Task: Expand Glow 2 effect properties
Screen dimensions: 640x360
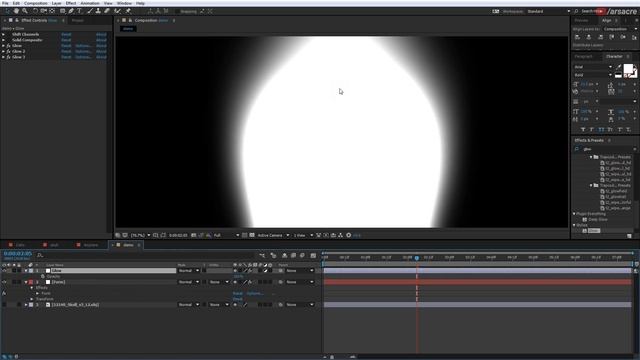Action: [x=3, y=51]
